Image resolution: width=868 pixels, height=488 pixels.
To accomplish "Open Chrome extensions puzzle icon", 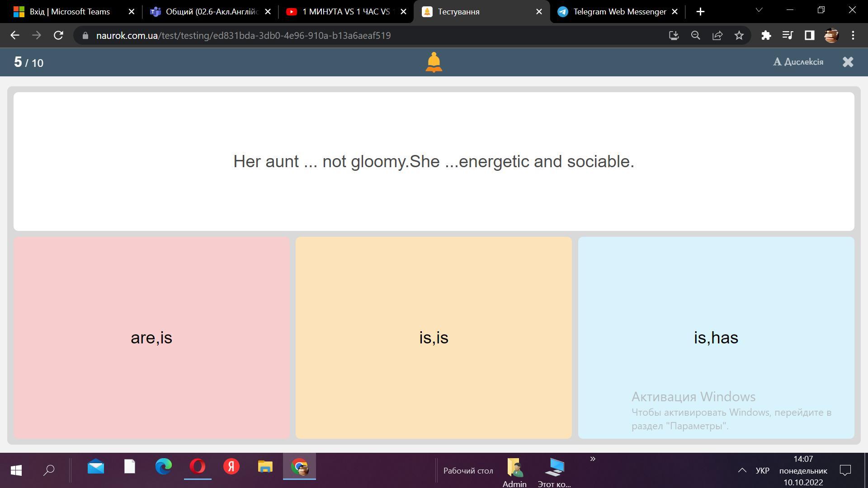I will (x=766, y=35).
